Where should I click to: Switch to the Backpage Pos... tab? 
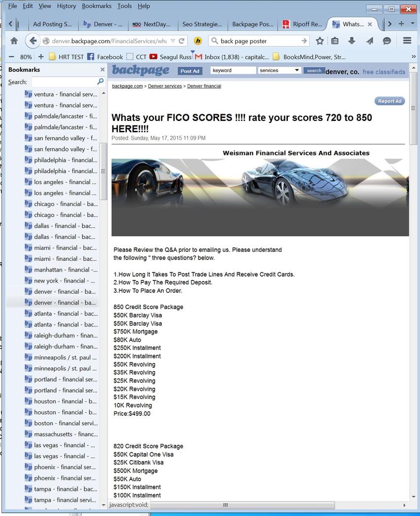point(252,24)
